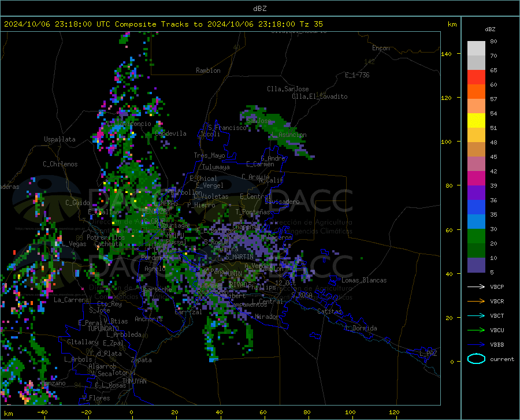The image size is (520, 420).
Task: Click the TUPUNGATO map label
Action: pyautogui.click(x=103, y=329)
